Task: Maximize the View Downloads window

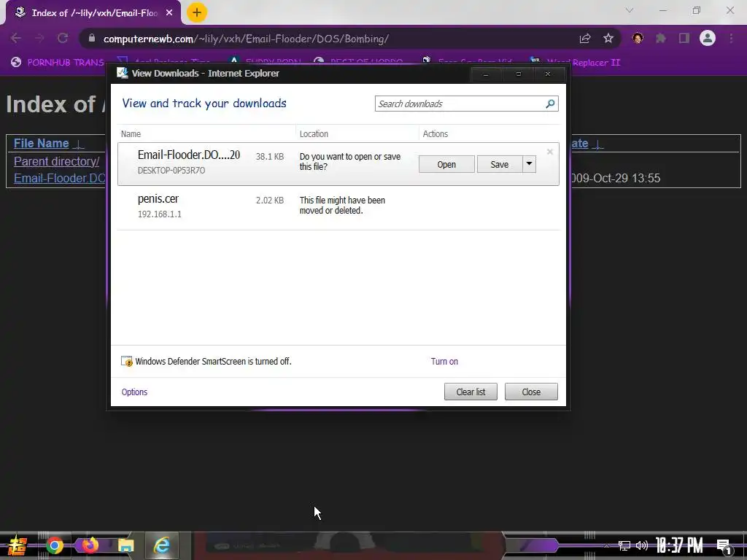Action: pyautogui.click(x=519, y=74)
